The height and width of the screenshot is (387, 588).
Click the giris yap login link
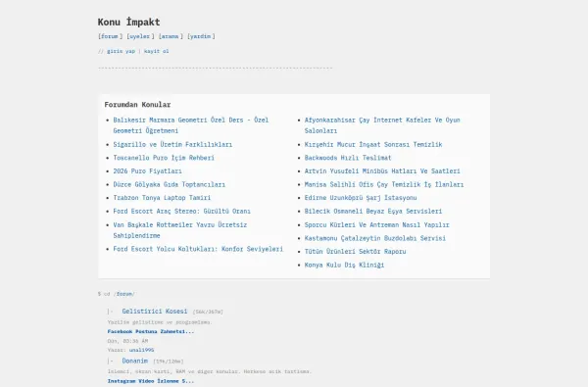click(x=121, y=51)
